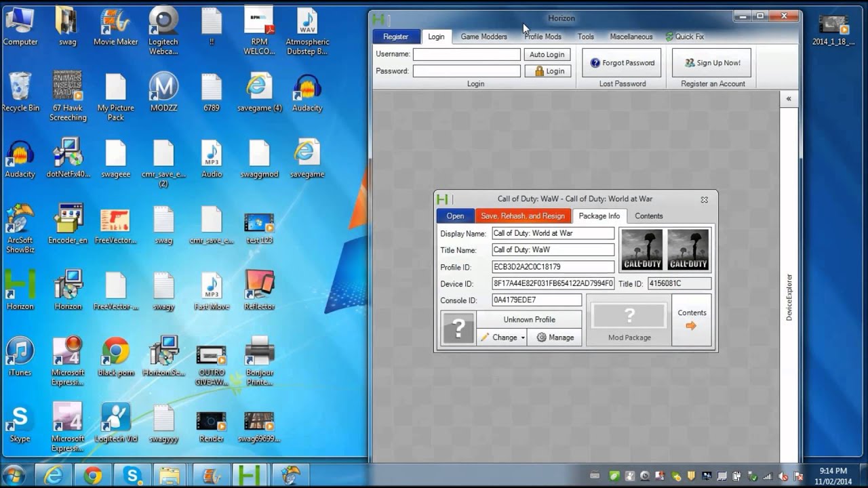Click the Title ID field
Image resolution: width=868 pixels, height=488 pixels.
pyautogui.click(x=679, y=284)
